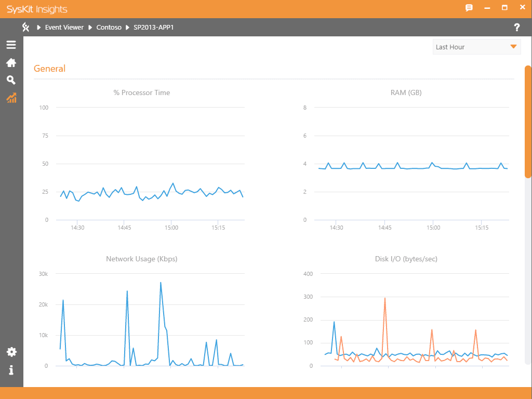Viewport: 532px width, 399px height.
Task: Select the performance charts icon in sidebar
Action: point(11,98)
